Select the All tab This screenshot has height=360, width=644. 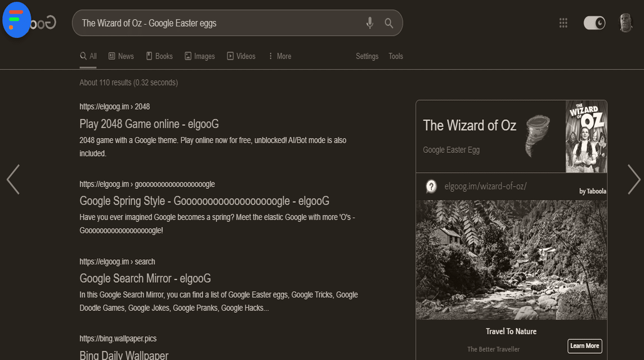click(x=88, y=56)
